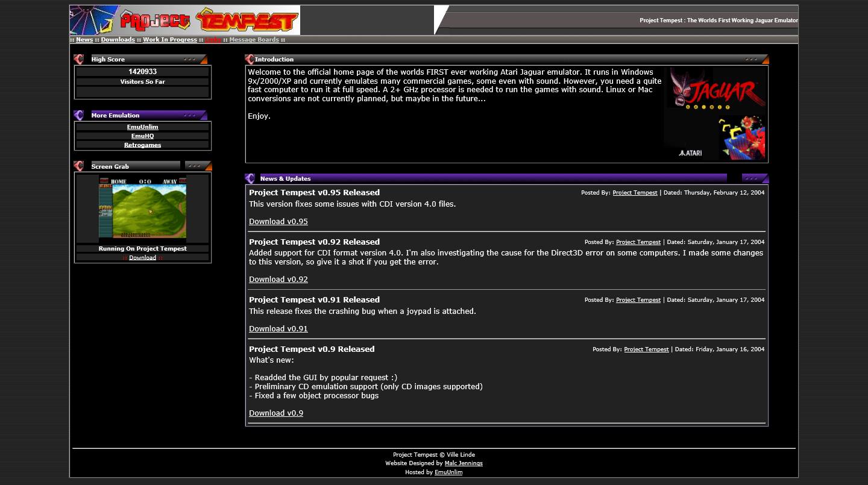The image size is (868, 485).
Task: Click Download link below the screen grab
Action: click(x=142, y=258)
